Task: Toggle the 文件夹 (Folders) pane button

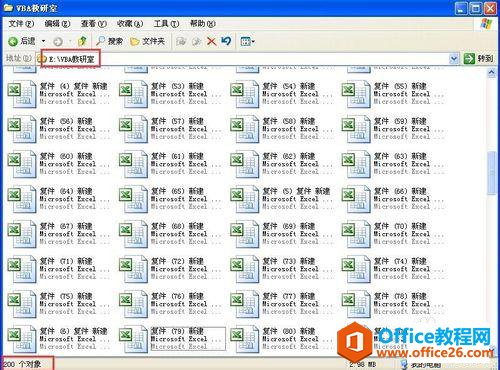Action: [148, 41]
